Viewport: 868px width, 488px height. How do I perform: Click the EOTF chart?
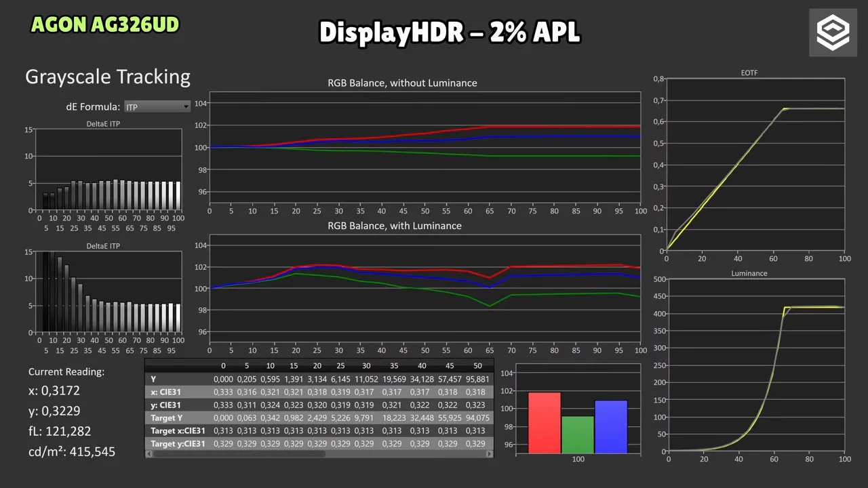tap(756, 165)
